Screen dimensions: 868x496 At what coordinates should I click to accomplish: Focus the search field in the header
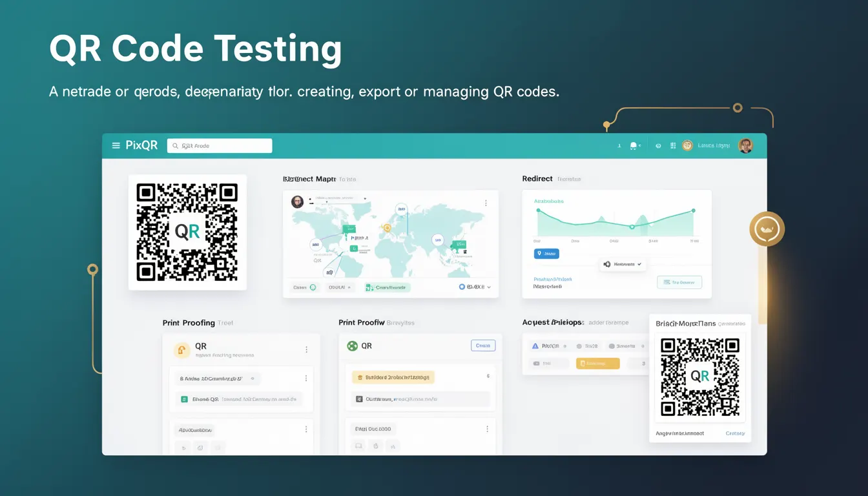tap(220, 146)
